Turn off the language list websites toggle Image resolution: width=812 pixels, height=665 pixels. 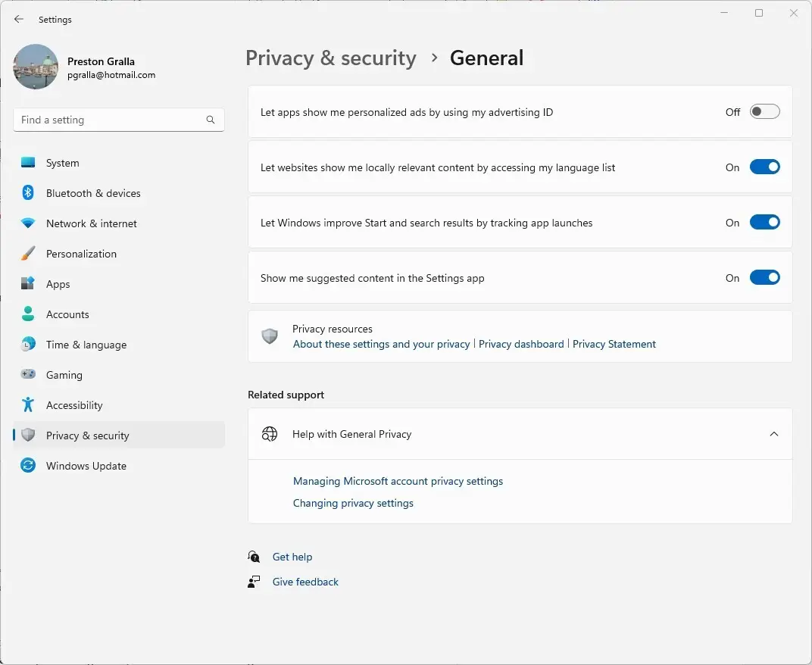point(764,167)
